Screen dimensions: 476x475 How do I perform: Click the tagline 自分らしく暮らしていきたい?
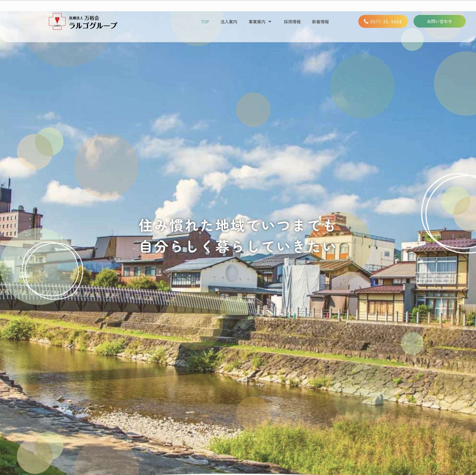[238, 247]
